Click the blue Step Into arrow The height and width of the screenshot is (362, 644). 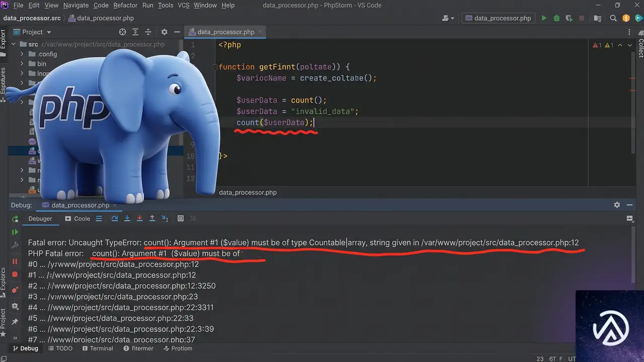tap(127, 219)
